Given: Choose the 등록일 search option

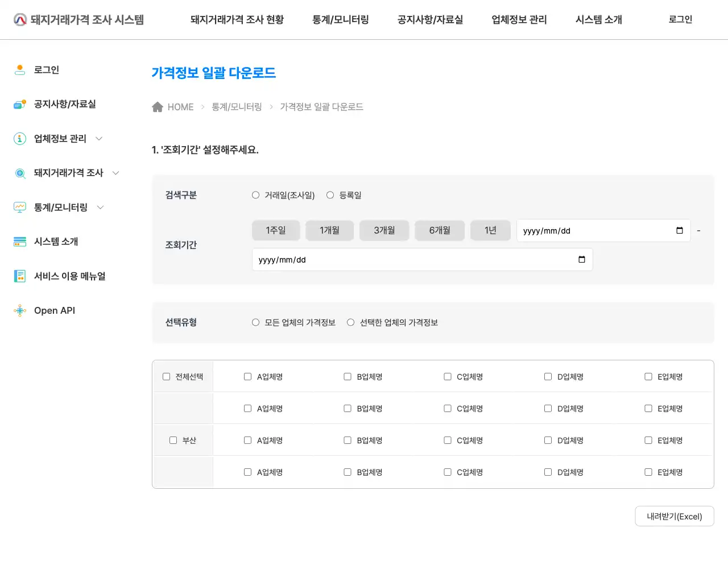Looking at the screenshot, I should click(330, 194).
